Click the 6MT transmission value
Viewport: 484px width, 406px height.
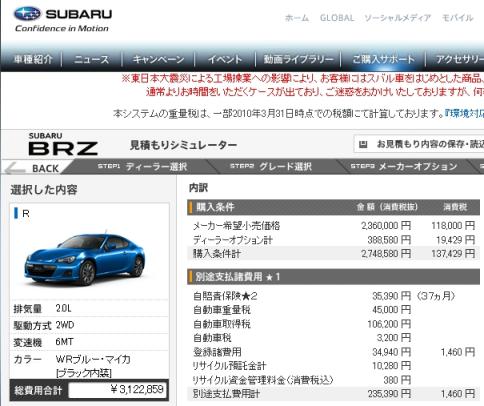tap(64, 342)
